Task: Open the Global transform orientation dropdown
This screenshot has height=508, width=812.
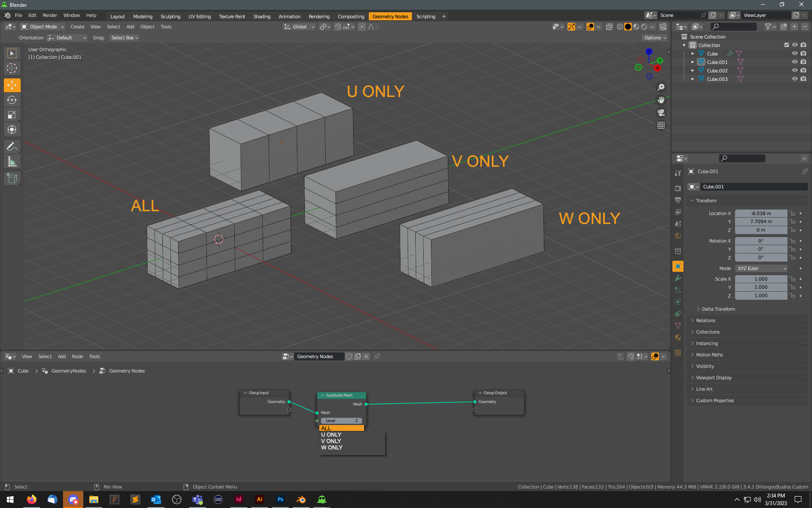Action: 299,27
